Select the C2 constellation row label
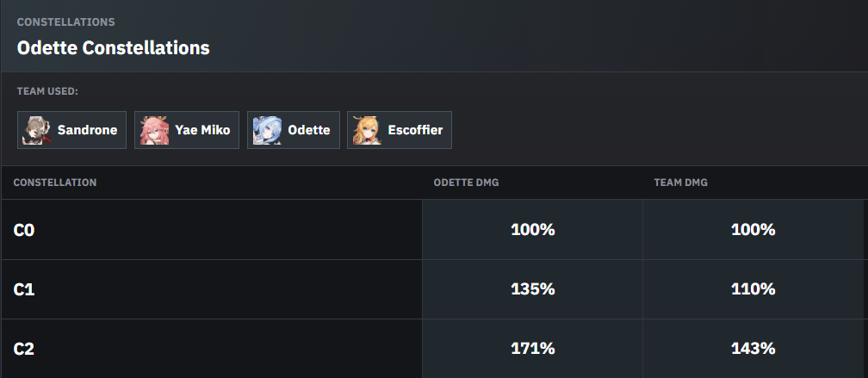The width and height of the screenshot is (868, 378). pyautogui.click(x=24, y=349)
